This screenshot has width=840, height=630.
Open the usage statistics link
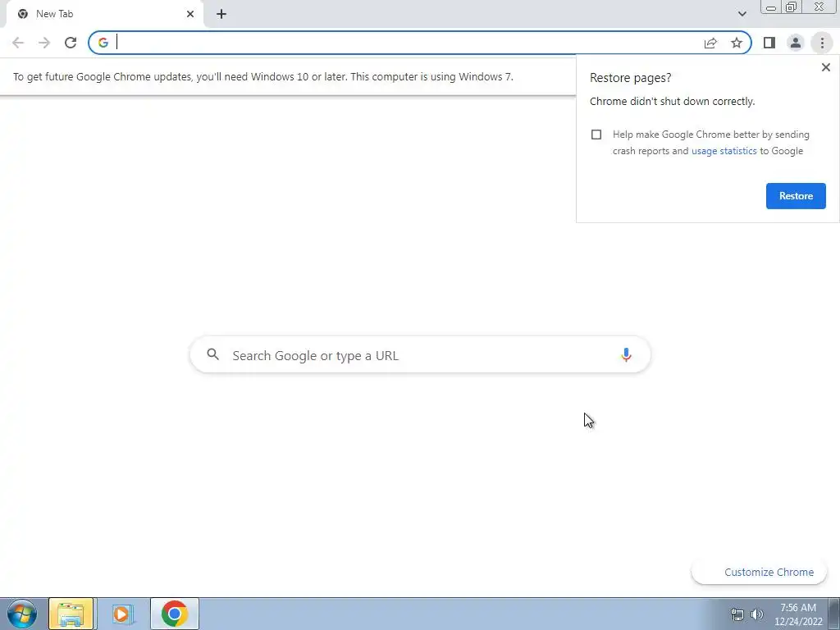click(x=724, y=151)
